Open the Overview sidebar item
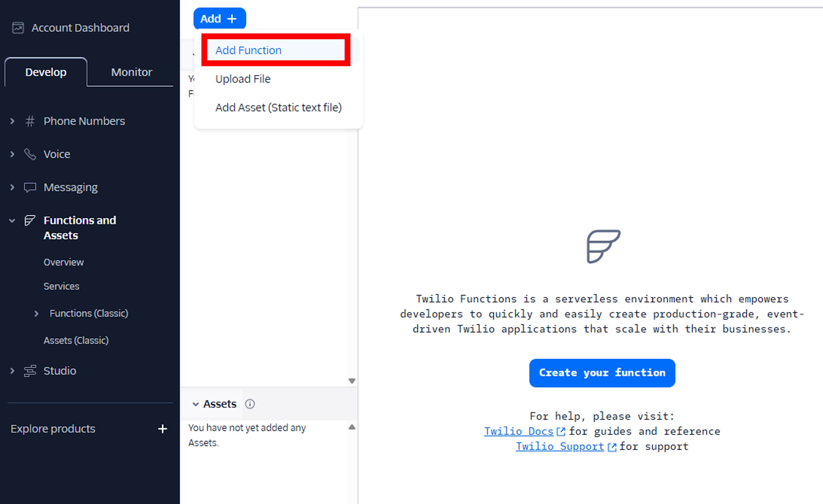The height and width of the screenshot is (504, 823). click(63, 262)
